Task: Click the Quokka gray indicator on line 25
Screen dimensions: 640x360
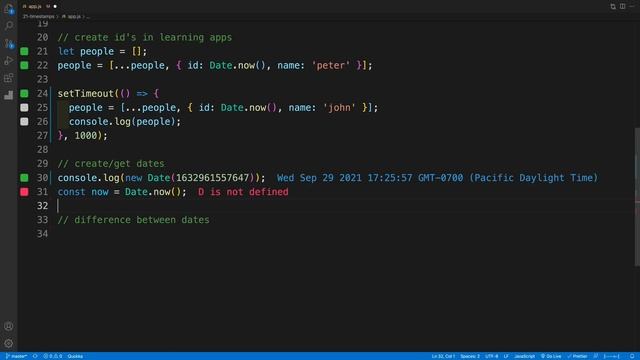Action: tap(24, 107)
